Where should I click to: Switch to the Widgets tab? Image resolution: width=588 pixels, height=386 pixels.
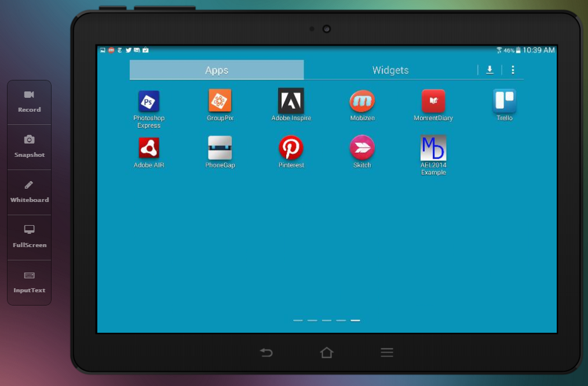tap(390, 70)
